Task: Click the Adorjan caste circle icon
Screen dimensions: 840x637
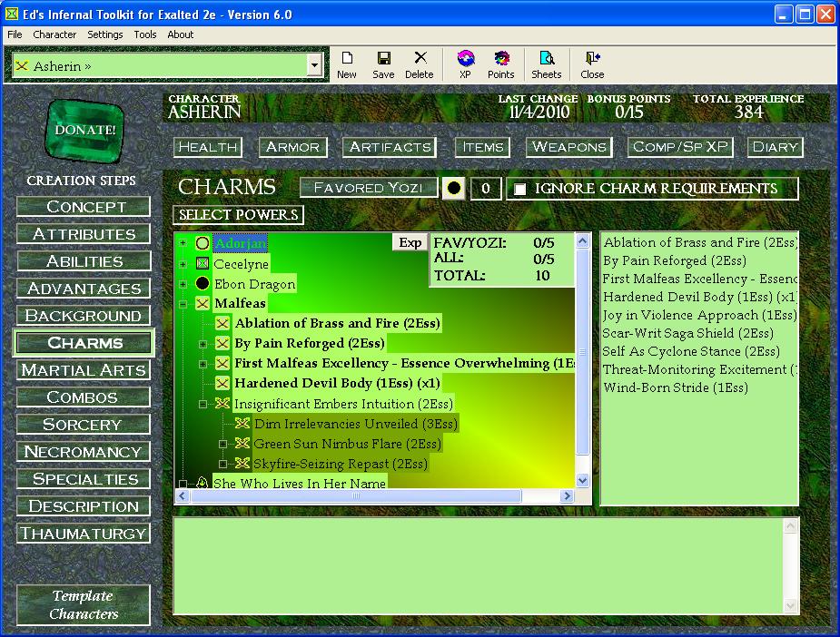Action: pyautogui.click(x=203, y=243)
